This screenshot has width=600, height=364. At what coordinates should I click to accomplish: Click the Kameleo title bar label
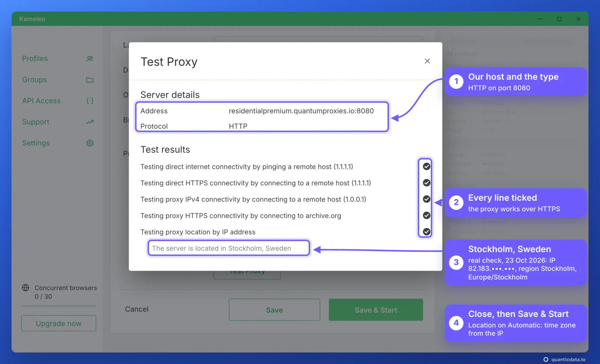32,19
